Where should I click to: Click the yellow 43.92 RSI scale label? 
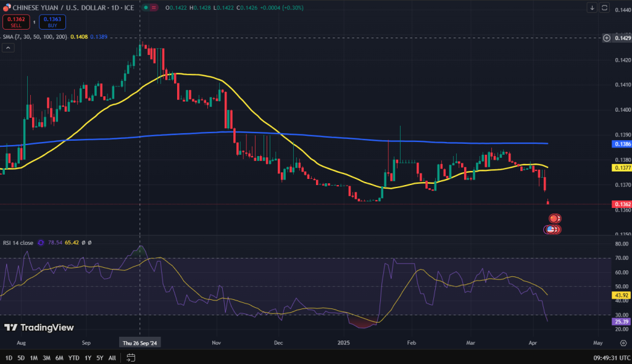pos(622,295)
